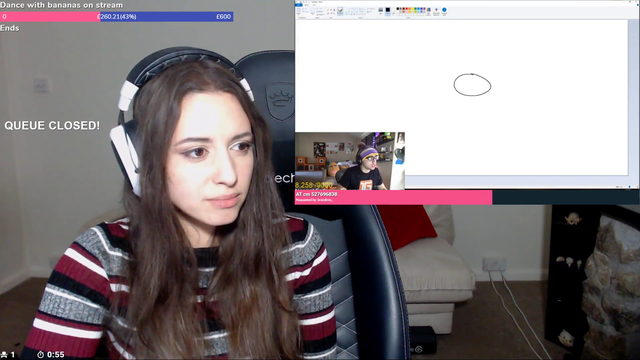Click the 'QUEUE CLOSED!' overlay text
640x360 pixels.
[x=52, y=125]
